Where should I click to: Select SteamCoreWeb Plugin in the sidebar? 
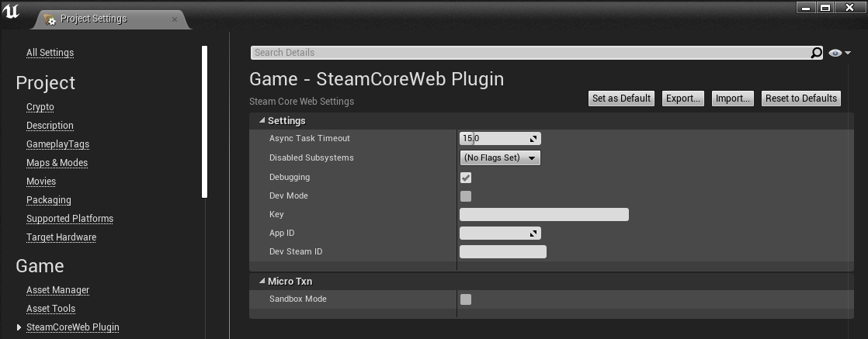point(72,327)
